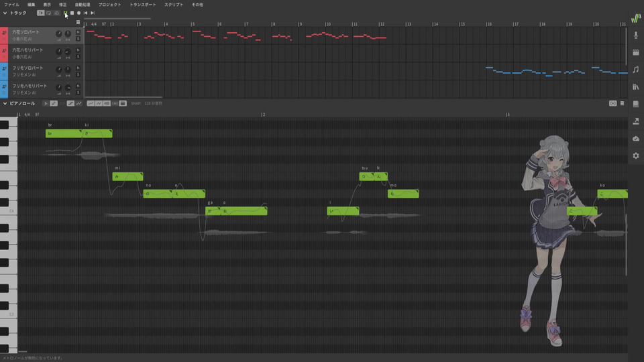Open the library books side panel
Screen dimensions: 644x362
[636, 87]
